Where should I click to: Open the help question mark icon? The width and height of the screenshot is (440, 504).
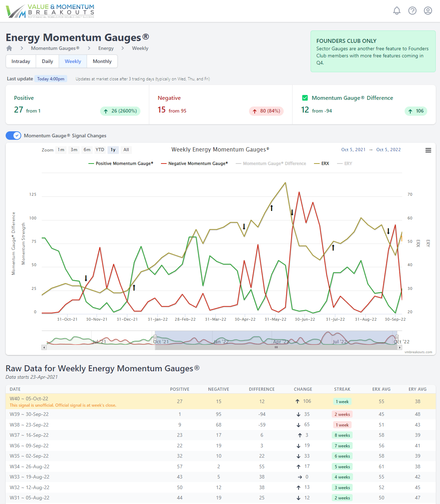[412, 11]
